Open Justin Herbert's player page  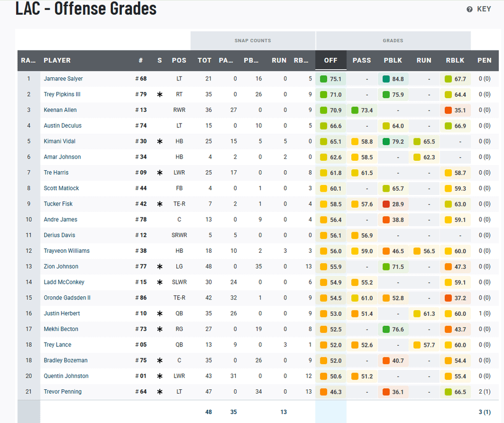pos(61,313)
